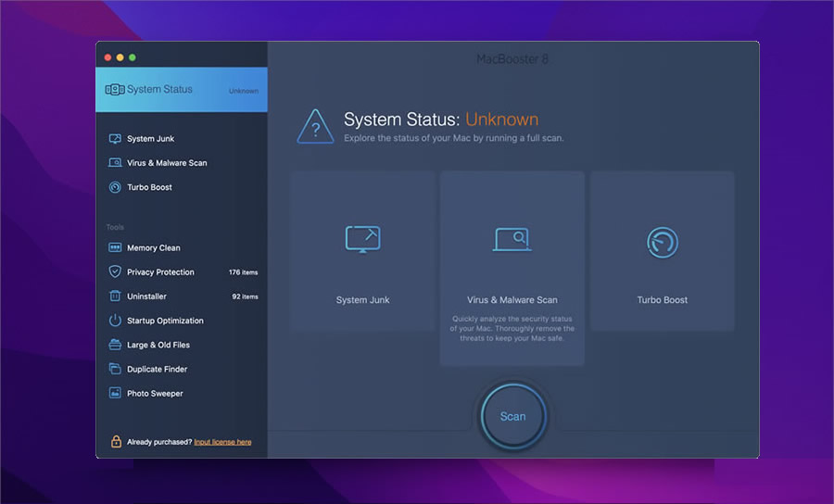Click the large laptop magnifier icon in center card
Screen dimensions: 834x504
pos(512,239)
